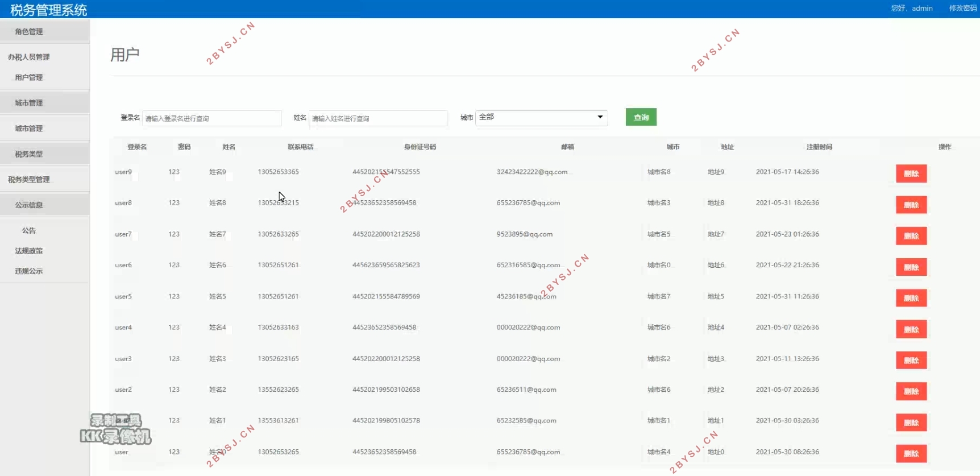Click the 密码 column header
Image resolution: width=980 pixels, height=476 pixels.
184,147
